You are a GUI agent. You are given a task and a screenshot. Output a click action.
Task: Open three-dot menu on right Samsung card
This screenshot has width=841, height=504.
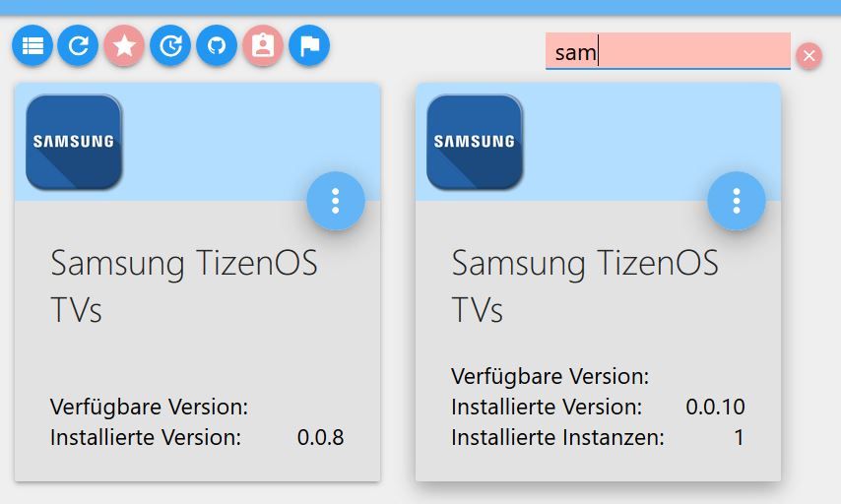pyautogui.click(x=737, y=201)
